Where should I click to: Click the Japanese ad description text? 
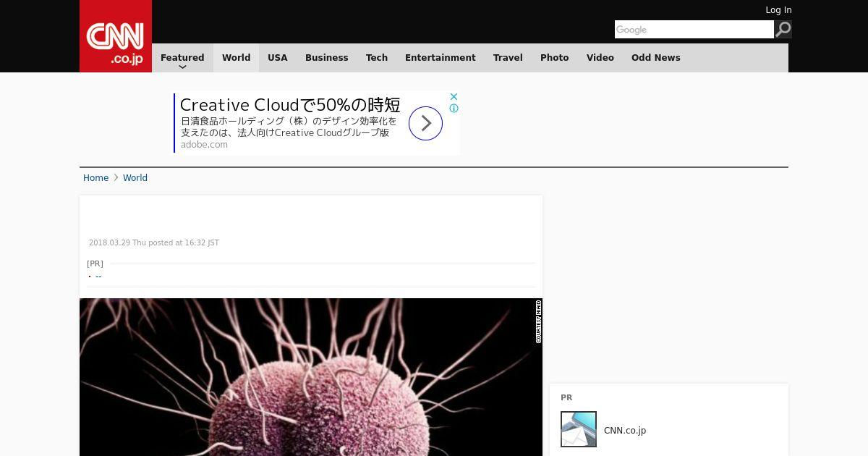(x=289, y=127)
